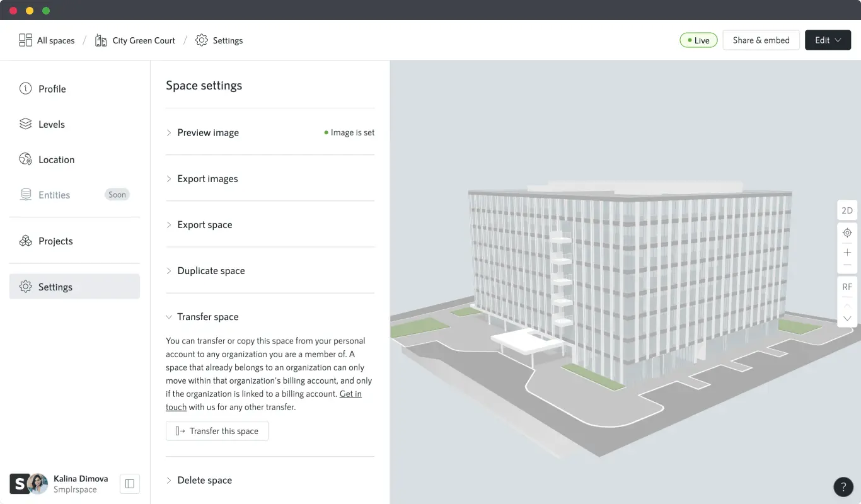The image size is (861, 504).
Task: Click the Smplrspace organization logo
Action: (x=19, y=484)
